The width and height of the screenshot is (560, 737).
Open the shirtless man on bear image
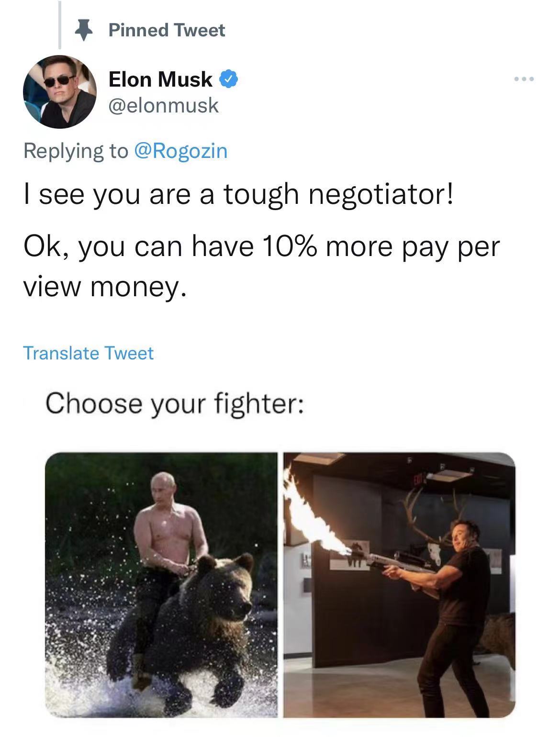[161, 585]
